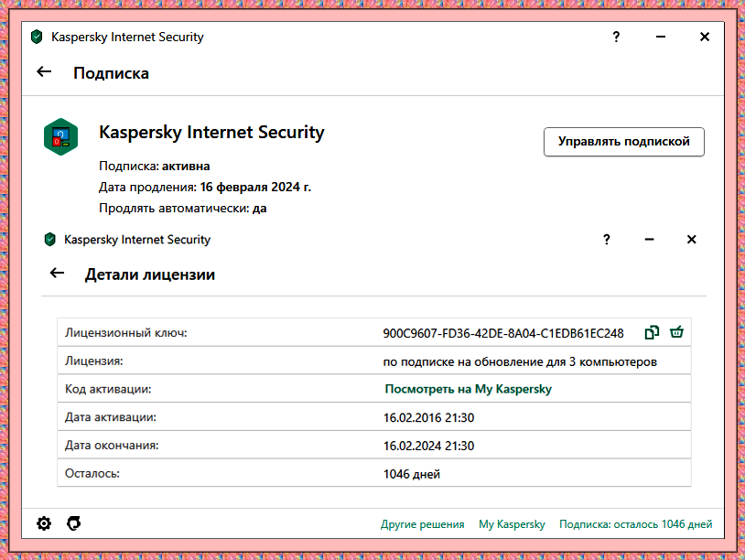
Task: Click the hexagonal Kaspersky Internet Security product icon
Action: tap(60, 136)
